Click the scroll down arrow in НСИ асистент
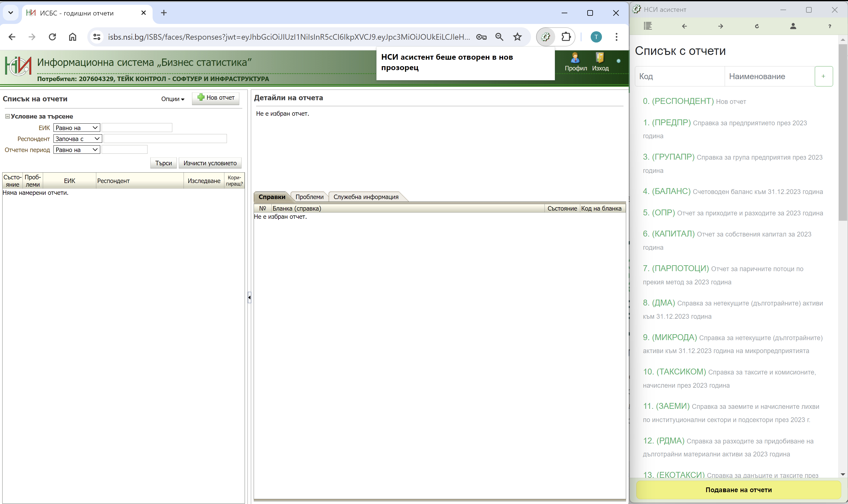848x504 pixels. click(843, 474)
